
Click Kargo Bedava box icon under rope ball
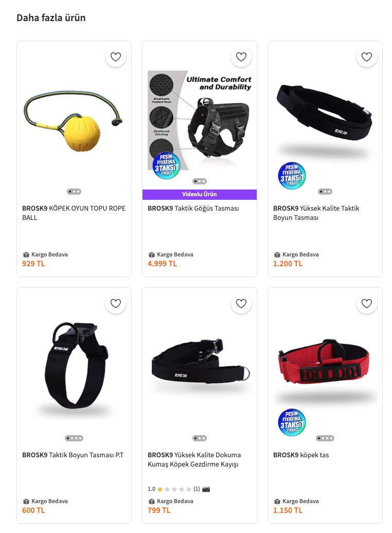click(26, 254)
